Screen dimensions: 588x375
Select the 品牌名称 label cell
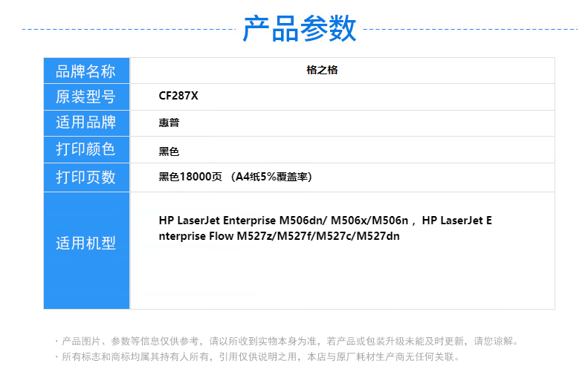pos(87,71)
